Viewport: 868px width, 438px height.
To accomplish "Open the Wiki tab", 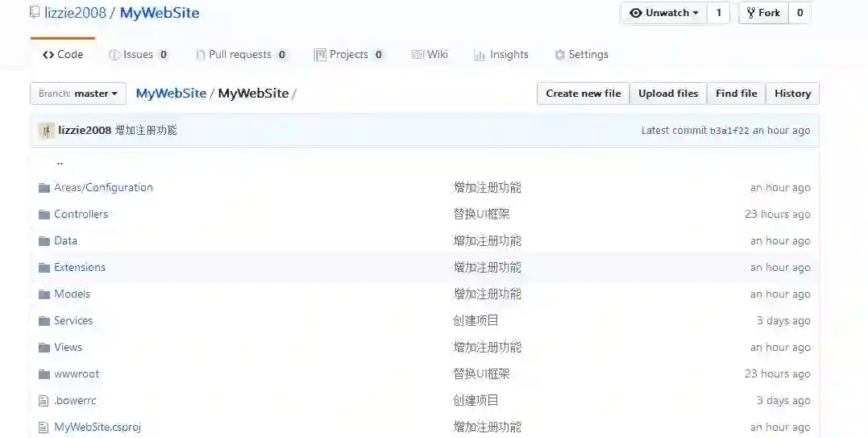I will [x=430, y=54].
